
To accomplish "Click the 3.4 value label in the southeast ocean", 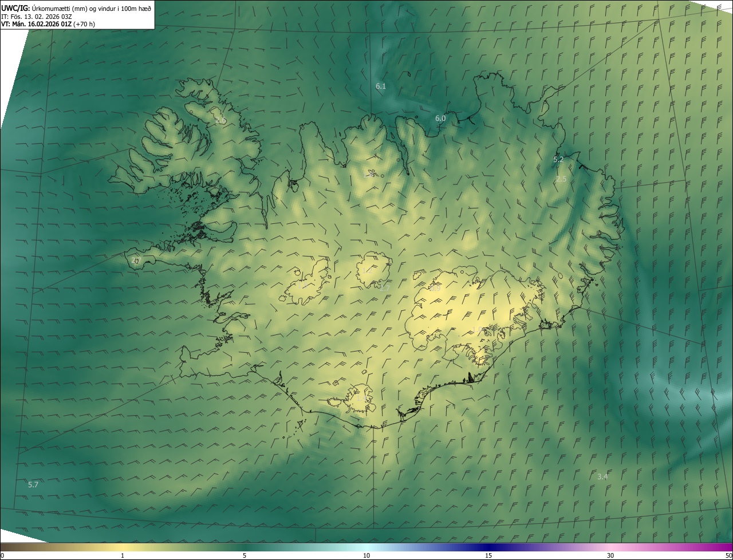I will click(602, 477).
